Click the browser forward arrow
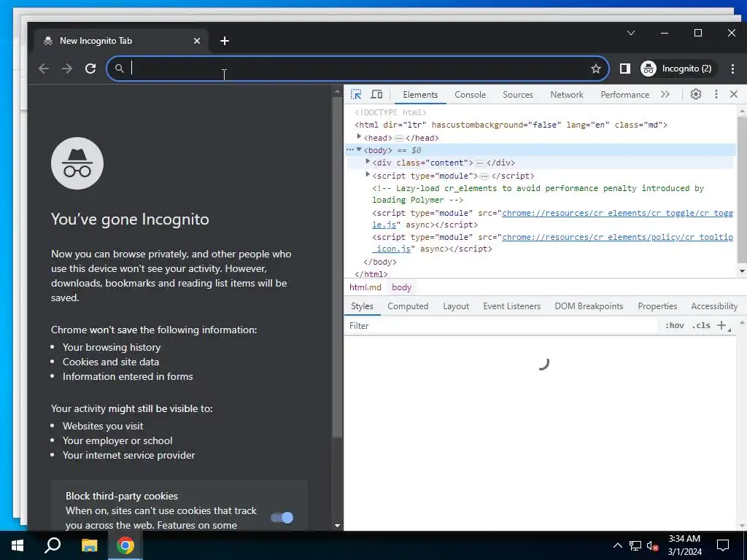This screenshot has height=560, width=747. [x=67, y=69]
